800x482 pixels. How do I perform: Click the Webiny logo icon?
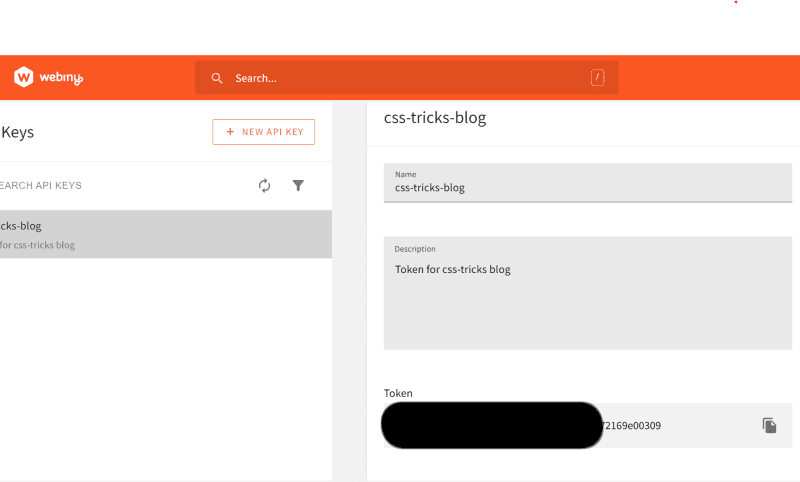(24, 77)
